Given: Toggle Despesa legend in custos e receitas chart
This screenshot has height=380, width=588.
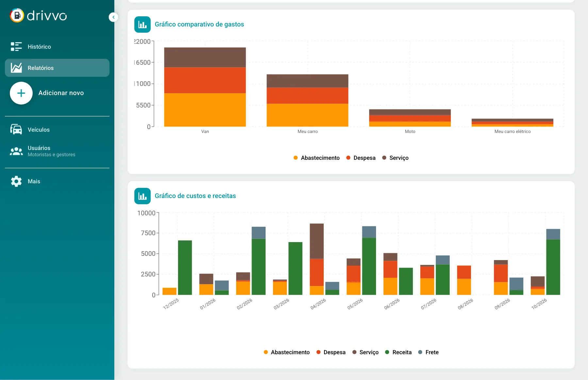Looking at the screenshot, I should (x=331, y=352).
